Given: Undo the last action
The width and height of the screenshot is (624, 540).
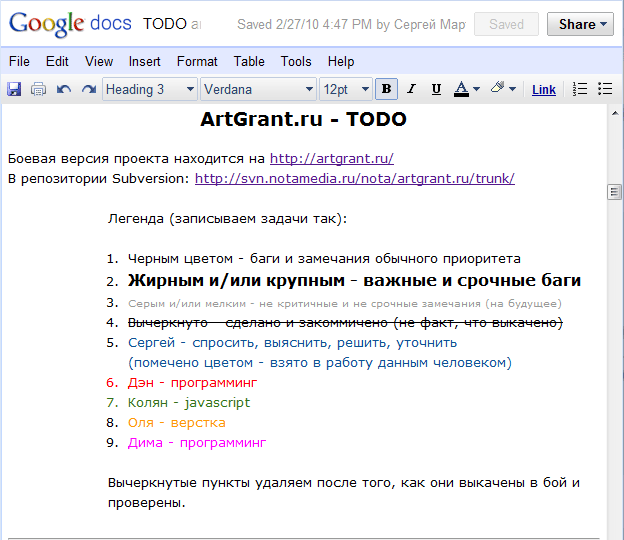Looking at the screenshot, I should pos(64,89).
